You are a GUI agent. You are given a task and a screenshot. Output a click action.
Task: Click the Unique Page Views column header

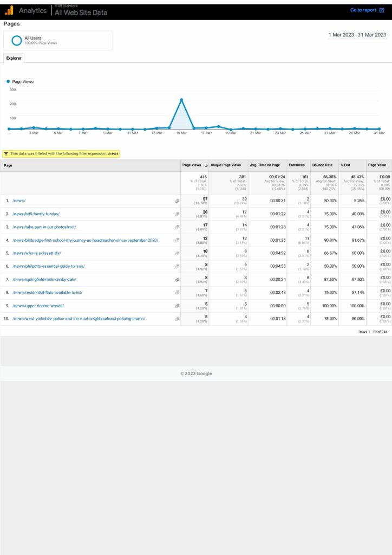[225, 165]
